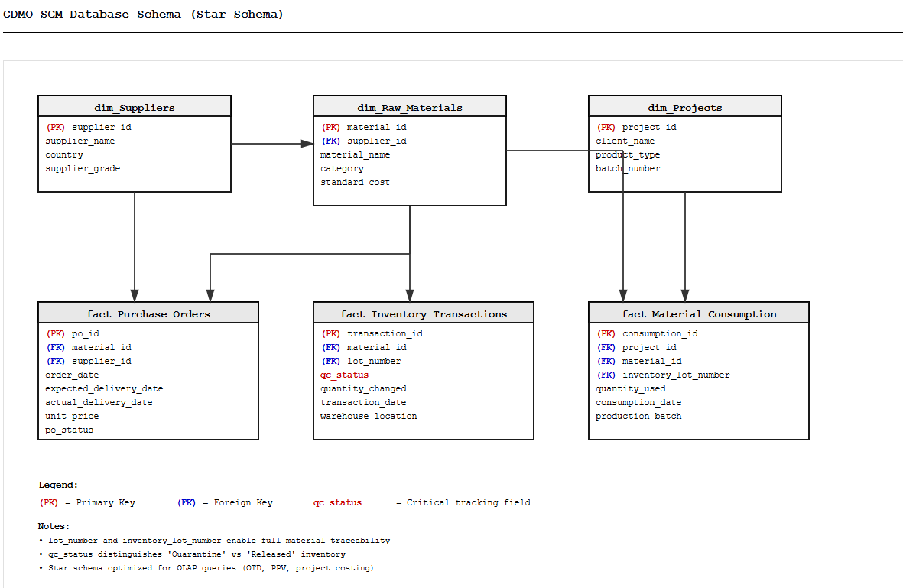The width and height of the screenshot is (903, 588).
Task: Click material_id foreign key in fact_Inventory_Transactions
Action: pos(364,348)
